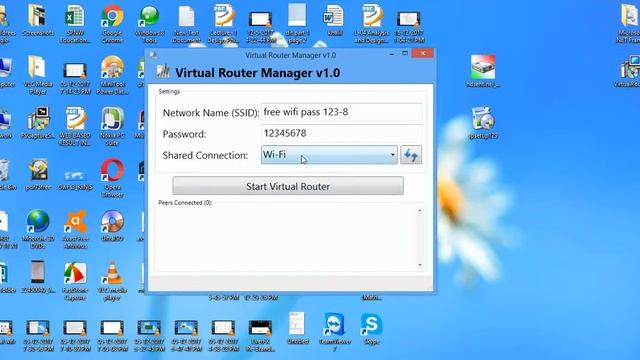Open the Shared Connection Wi-Fi dropdown

(x=329, y=155)
